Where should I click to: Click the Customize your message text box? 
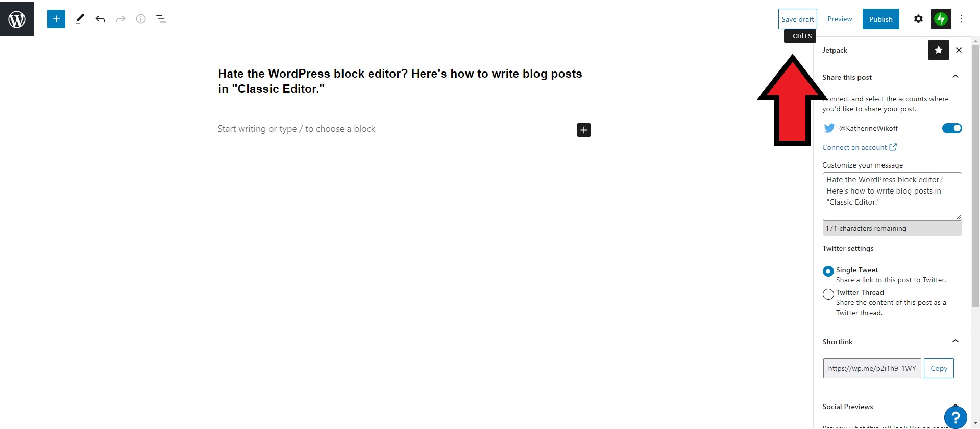tap(892, 197)
